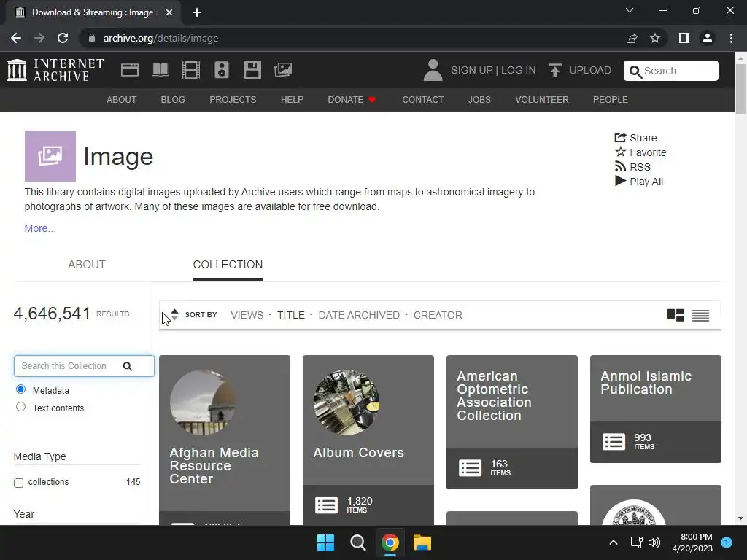
Task: Open the CONTACT menu item
Action: point(423,99)
